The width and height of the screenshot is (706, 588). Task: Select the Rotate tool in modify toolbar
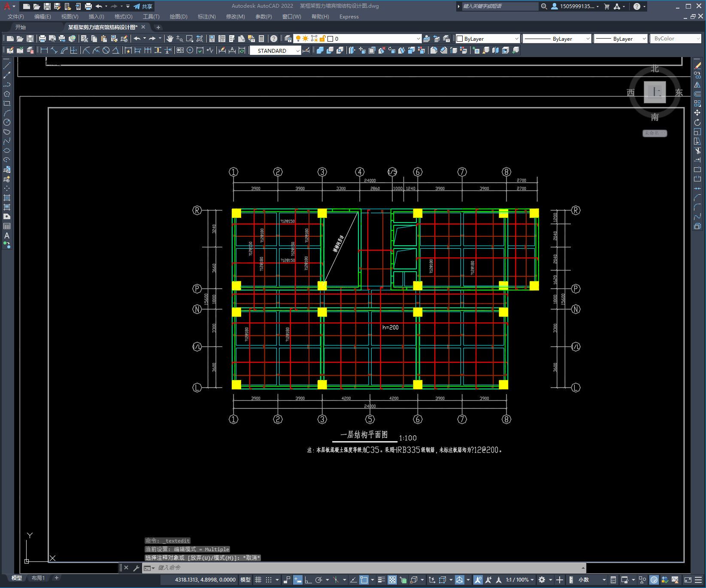coord(697,122)
